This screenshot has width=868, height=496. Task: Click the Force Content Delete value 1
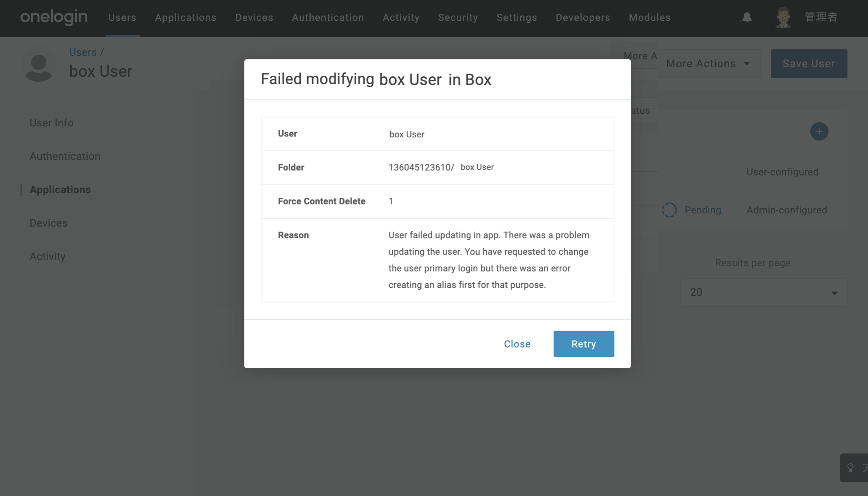point(391,201)
